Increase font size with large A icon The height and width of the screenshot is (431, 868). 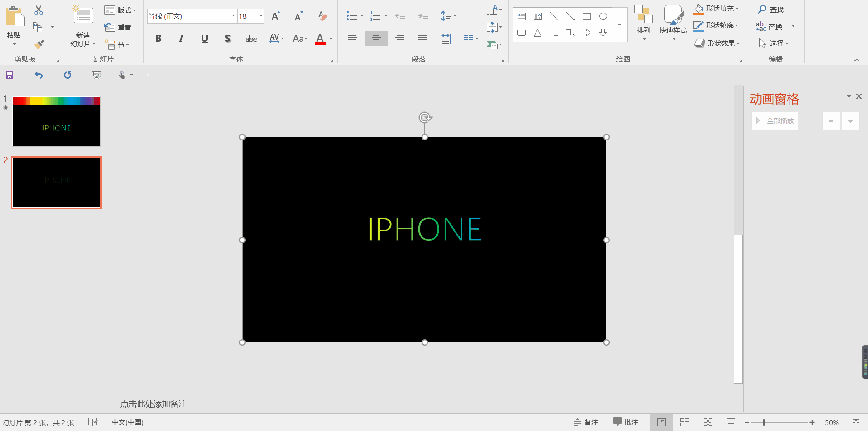(x=275, y=16)
